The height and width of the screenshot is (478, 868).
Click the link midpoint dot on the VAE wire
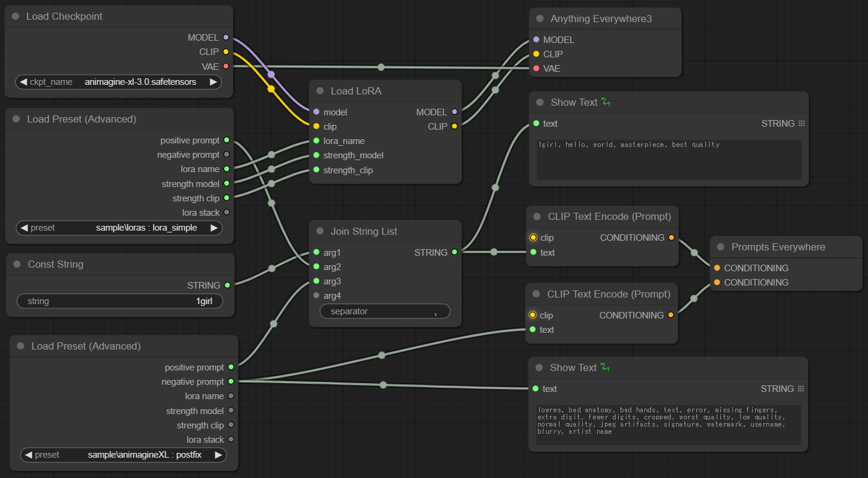381,67
